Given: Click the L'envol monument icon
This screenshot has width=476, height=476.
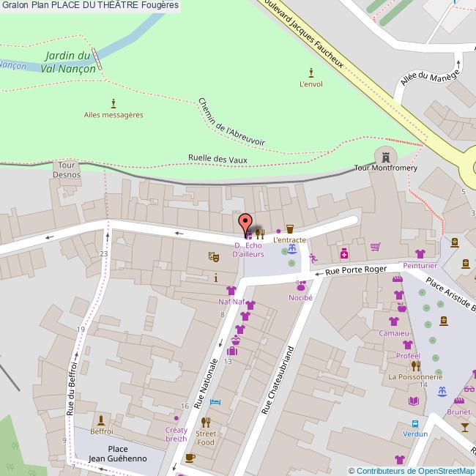Looking at the screenshot, I should pyautogui.click(x=311, y=72).
